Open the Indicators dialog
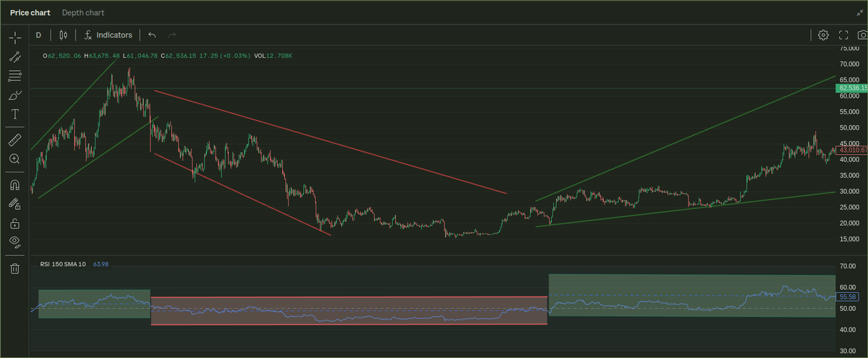This screenshot has width=868, height=358. click(108, 35)
